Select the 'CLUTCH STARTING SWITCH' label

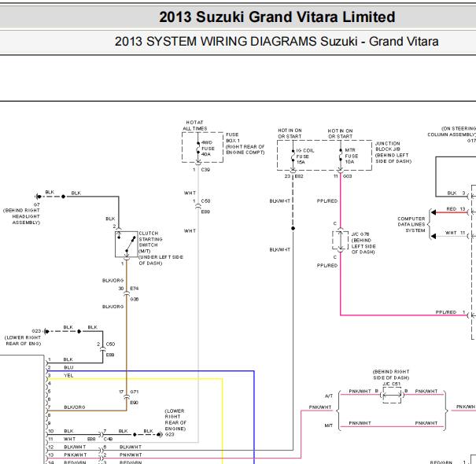(x=150, y=239)
